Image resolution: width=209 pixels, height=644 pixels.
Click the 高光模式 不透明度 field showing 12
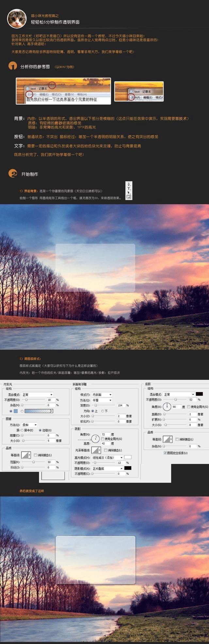(x=121, y=463)
